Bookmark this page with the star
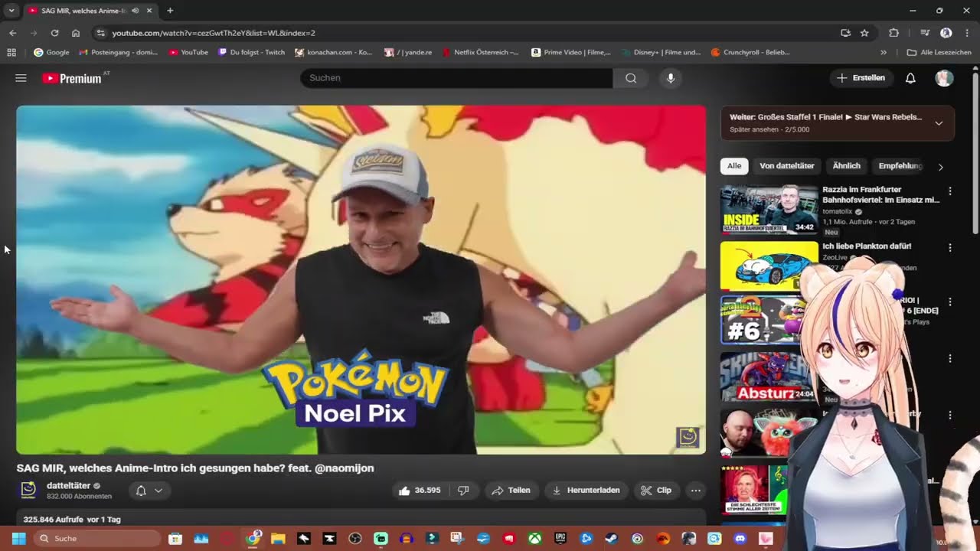Screen dimensions: 980x551 pos(864,33)
